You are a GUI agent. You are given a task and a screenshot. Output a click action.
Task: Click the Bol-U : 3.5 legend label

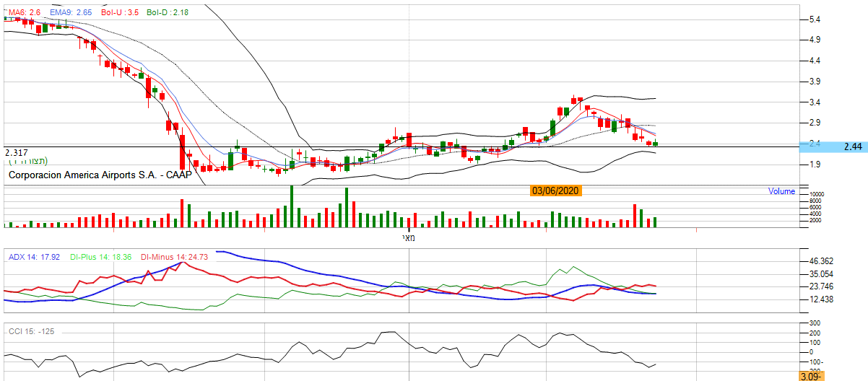(120, 12)
